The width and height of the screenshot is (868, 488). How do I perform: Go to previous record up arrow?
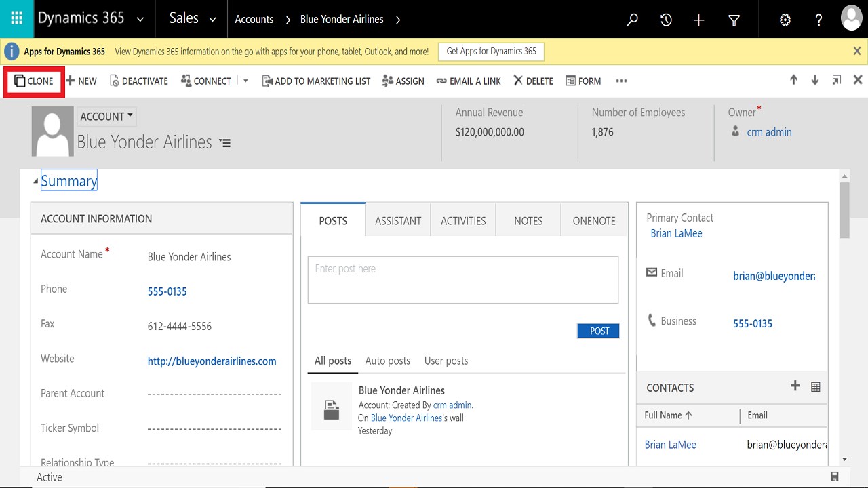point(793,80)
